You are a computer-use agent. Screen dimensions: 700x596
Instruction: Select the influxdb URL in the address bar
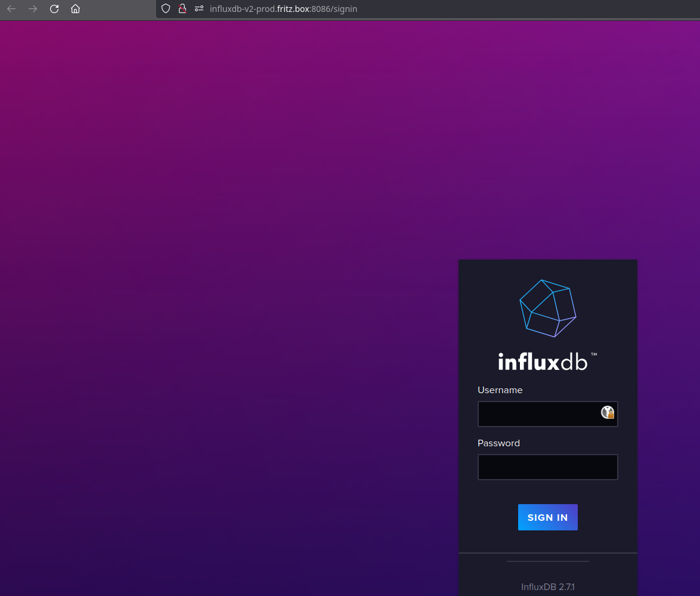tap(283, 9)
